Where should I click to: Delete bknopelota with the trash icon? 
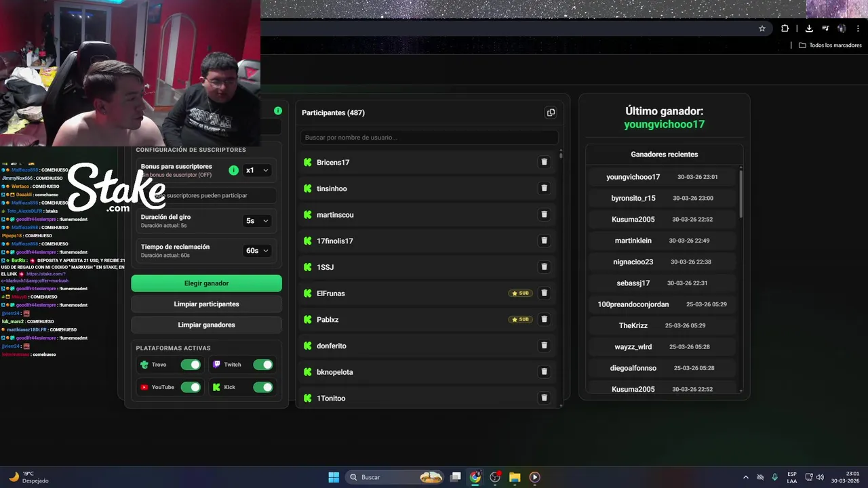544,371
